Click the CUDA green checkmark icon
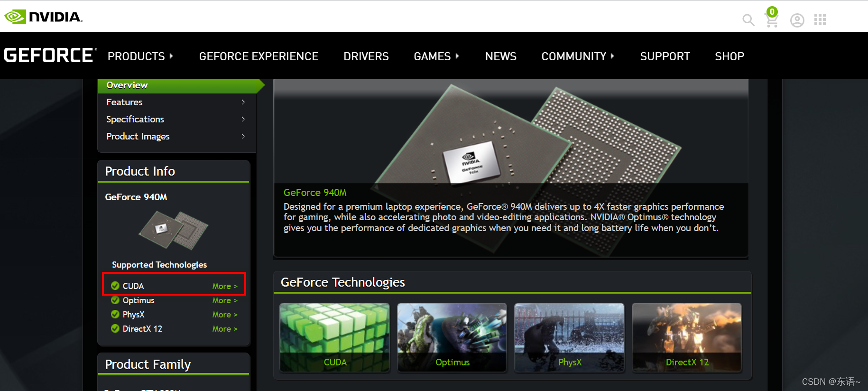Viewport: 868px width, 391px height. point(115,286)
